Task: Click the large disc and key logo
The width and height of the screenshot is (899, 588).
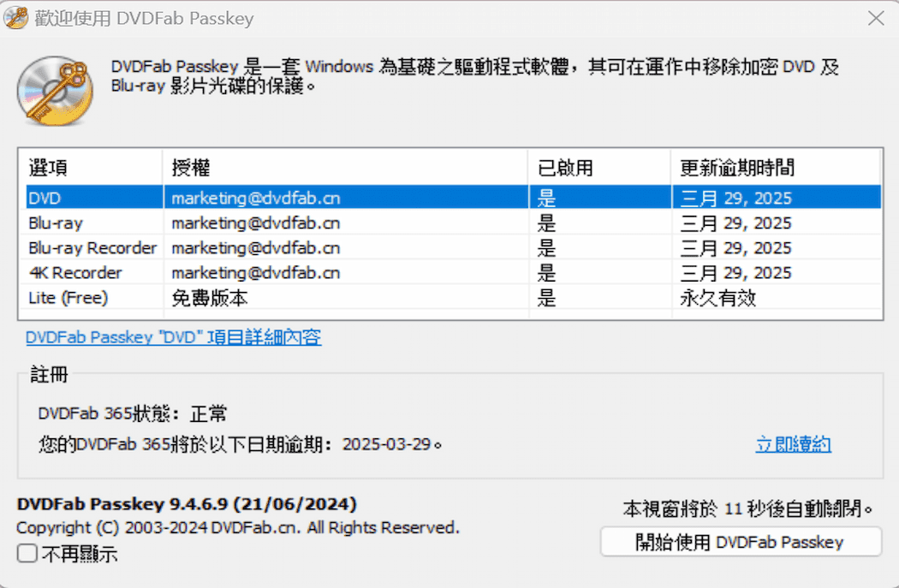Action: coord(55,91)
